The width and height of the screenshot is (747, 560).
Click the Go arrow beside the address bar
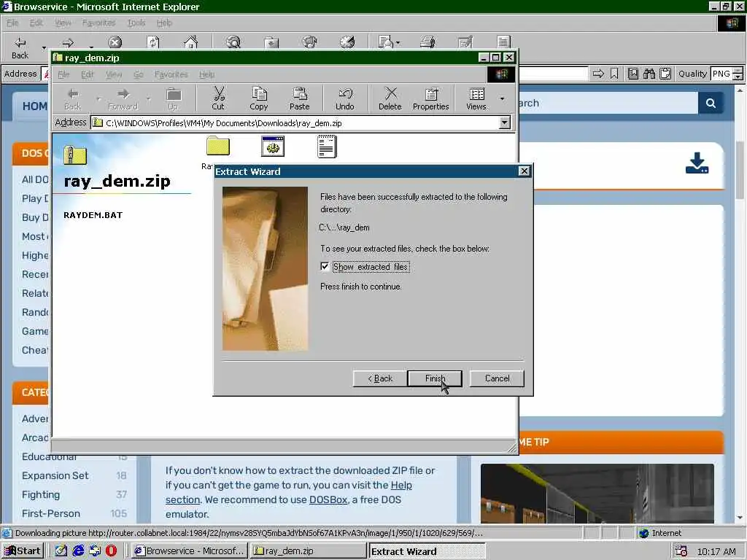coord(598,74)
